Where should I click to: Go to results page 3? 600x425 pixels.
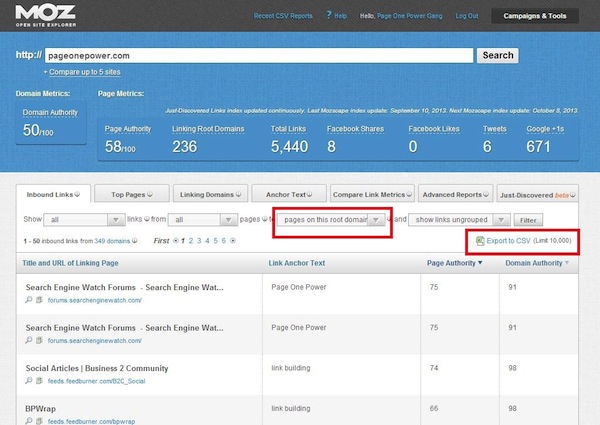click(199, 241)
